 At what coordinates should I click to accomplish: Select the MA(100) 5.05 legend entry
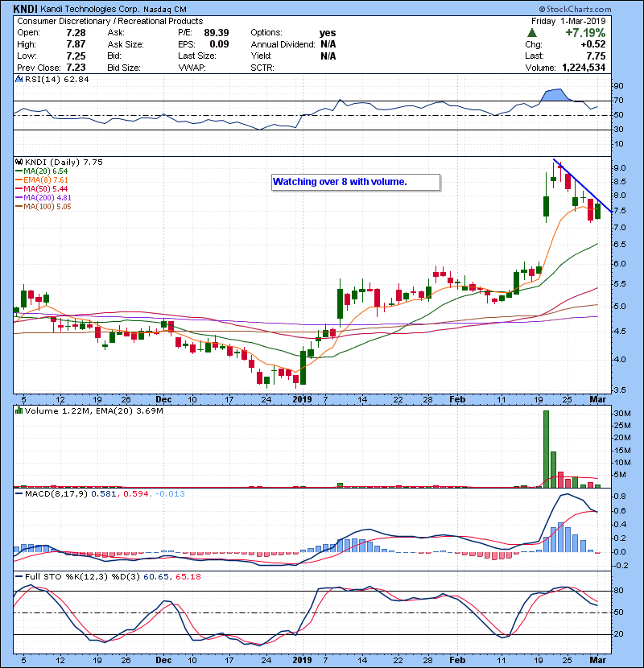coord(40,207)
